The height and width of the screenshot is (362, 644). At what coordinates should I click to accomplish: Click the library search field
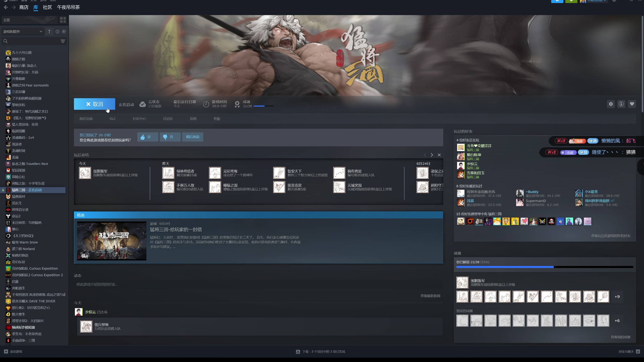[x=31, y=41]
